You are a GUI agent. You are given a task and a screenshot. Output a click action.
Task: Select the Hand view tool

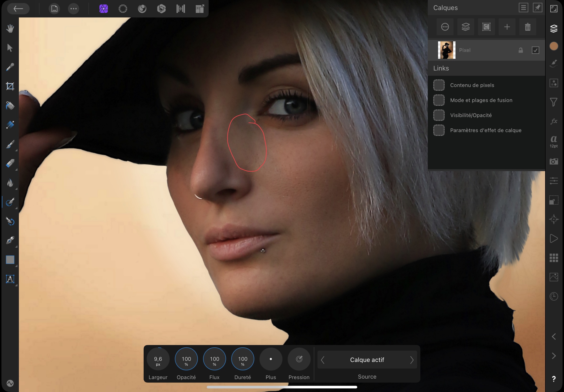(x=10, y=28)
